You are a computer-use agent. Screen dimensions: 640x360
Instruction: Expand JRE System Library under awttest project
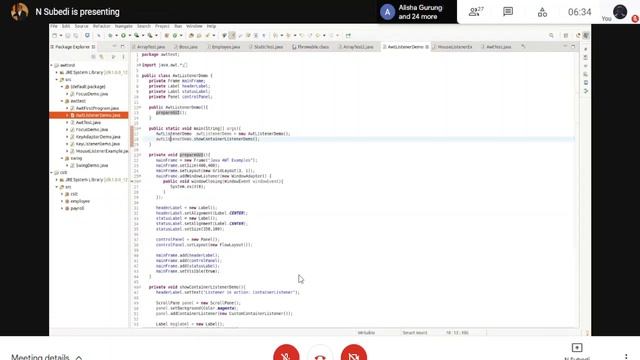57,72
